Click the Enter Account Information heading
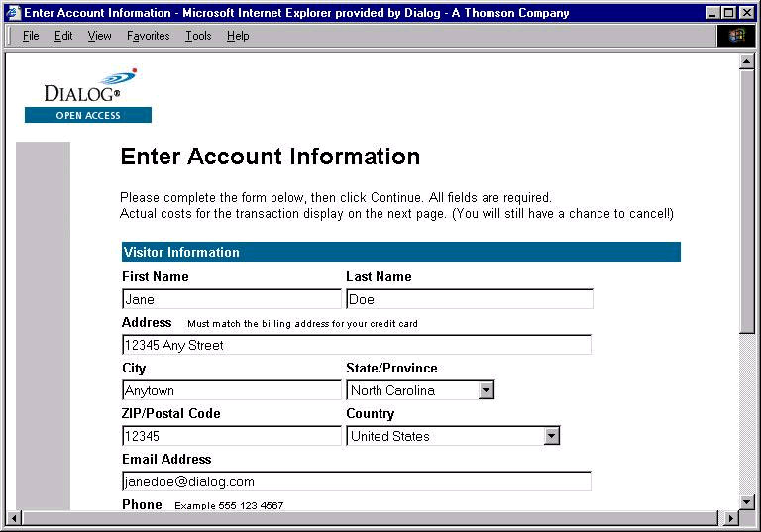 [x=271, y=157]
